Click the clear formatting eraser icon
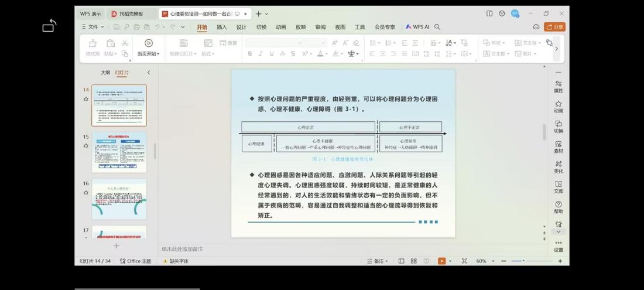This screenshot has width=644, height=290. 356,43
